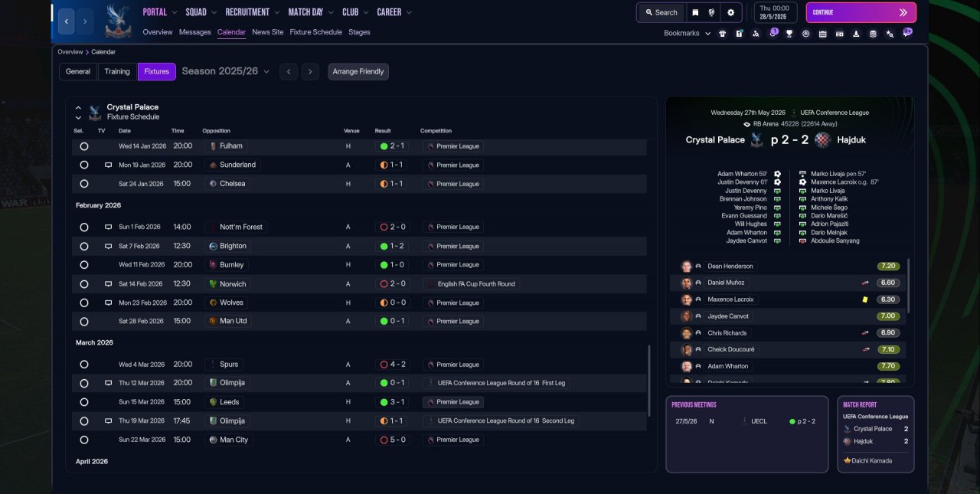Collapse the Crystal Palace fixture schedule chevron
Viewport: 980px width, 494px height.
click(78, 108)
